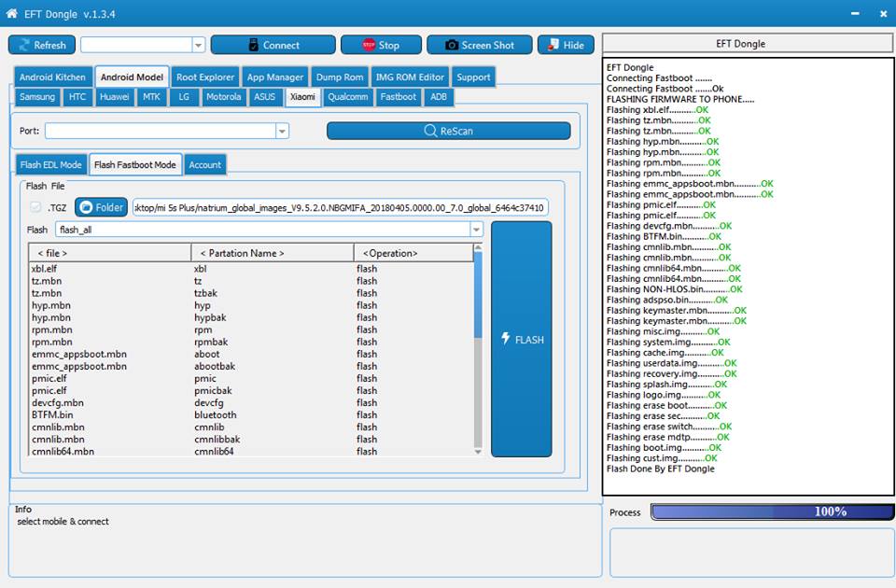Open the Account tab

click(x=204, y=164)
